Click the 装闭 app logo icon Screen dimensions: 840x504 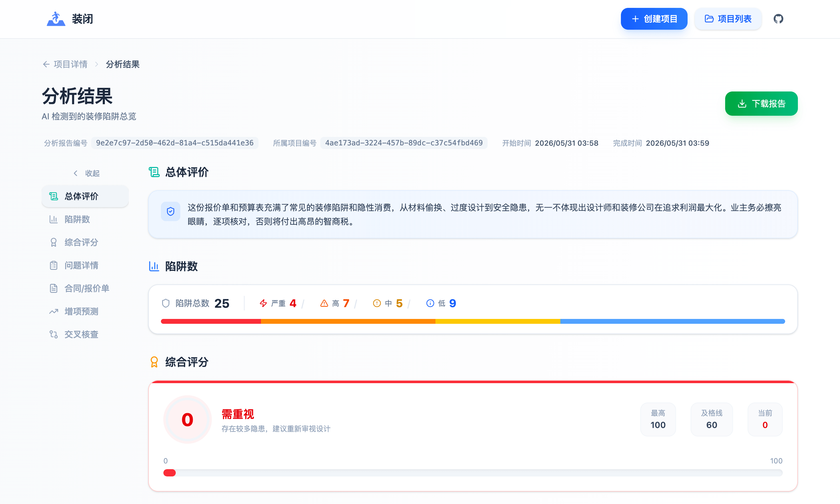(x=56, y=19)
